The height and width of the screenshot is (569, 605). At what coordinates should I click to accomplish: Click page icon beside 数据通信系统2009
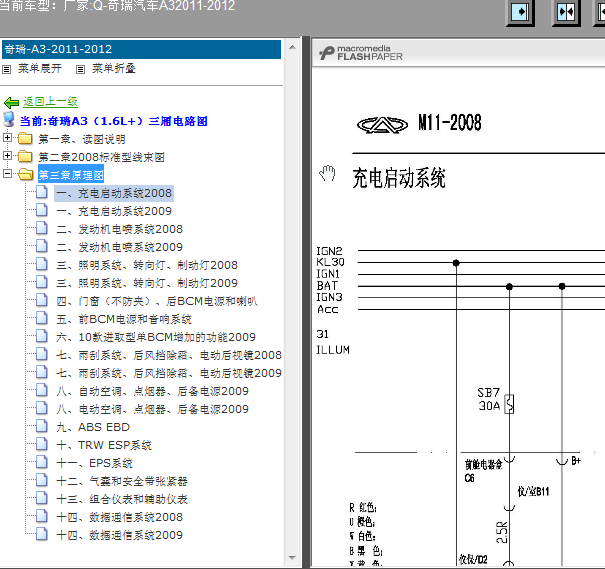[42, 534]
